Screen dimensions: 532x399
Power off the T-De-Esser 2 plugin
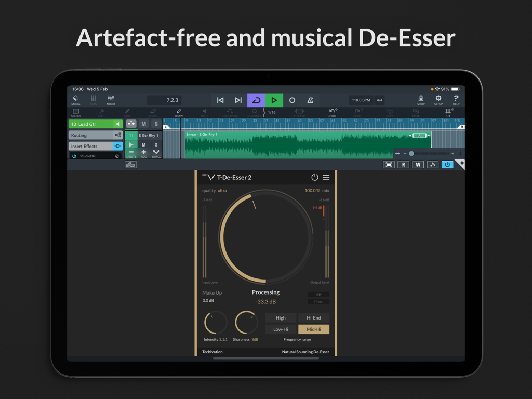315,177
